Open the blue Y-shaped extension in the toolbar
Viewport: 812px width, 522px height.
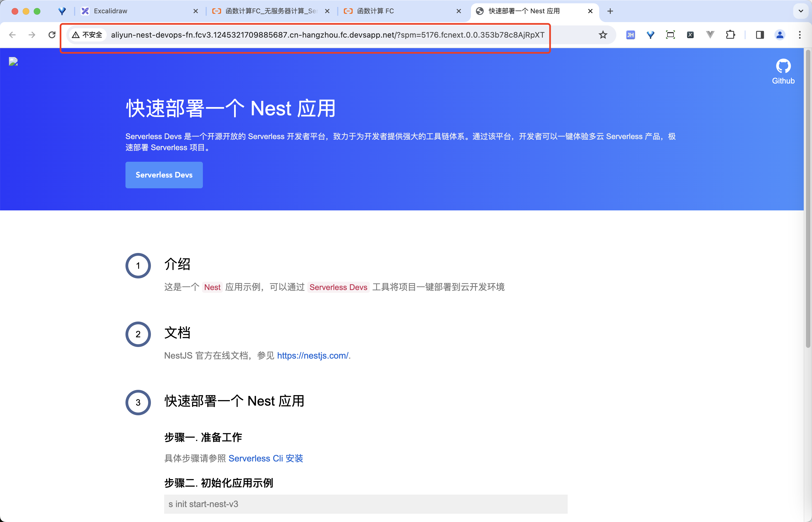tap(650, 35)
